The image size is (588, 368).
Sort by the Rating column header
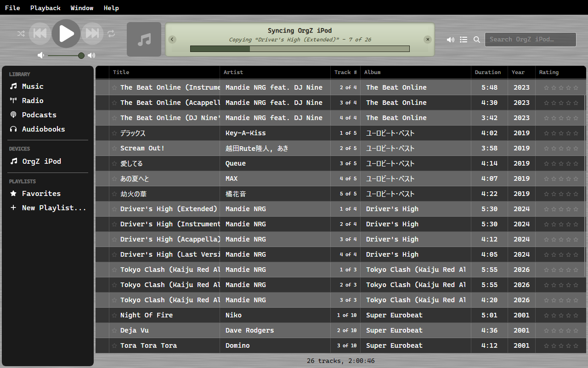click(560, 72)
